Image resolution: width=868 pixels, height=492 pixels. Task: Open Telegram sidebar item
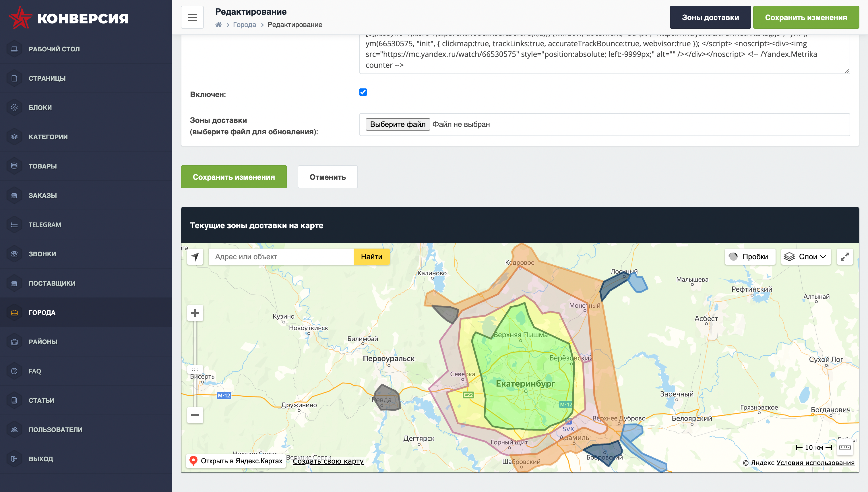pos(44,225)
